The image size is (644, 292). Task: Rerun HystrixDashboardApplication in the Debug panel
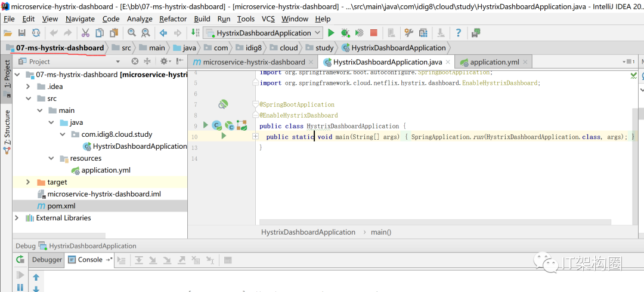click(20, 260)
